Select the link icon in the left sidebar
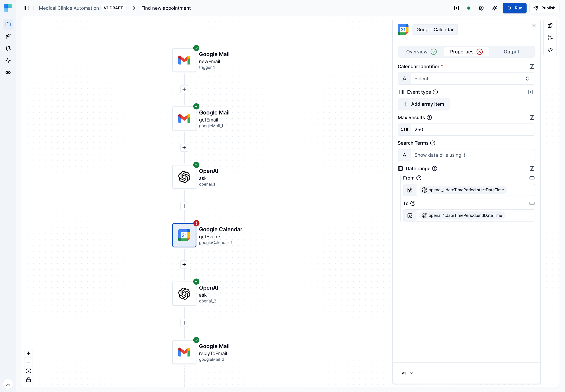The image size is (565, 392). (x=8, y=72)
